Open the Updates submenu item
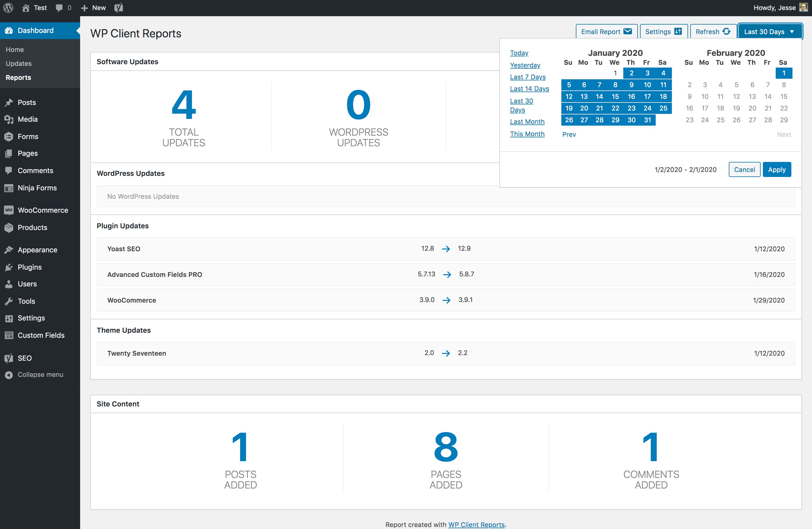The width and height of the screenshot is (812, 529). [x=18, y=63]
